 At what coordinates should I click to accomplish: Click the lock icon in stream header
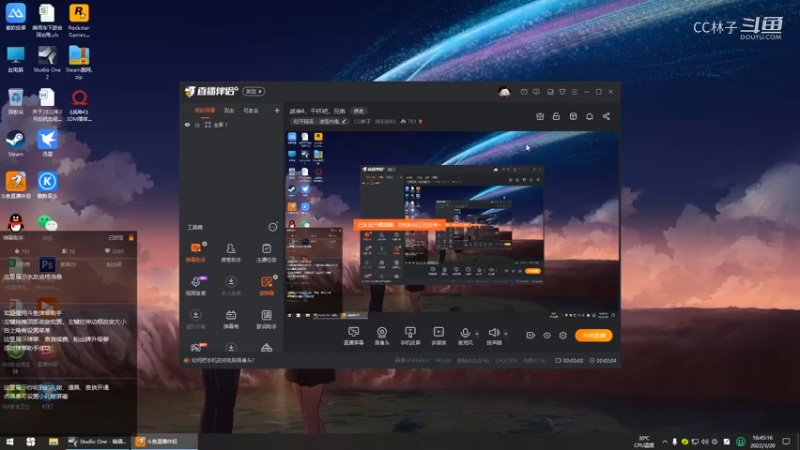click(x=556, y=116)
